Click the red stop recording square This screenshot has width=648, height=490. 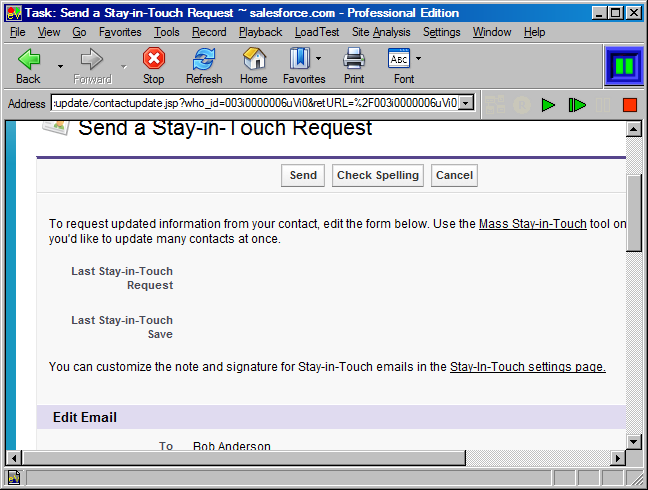tap(630, 105)
